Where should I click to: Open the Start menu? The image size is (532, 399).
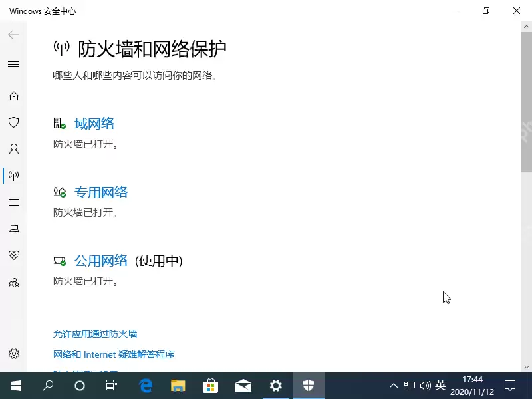15,385
